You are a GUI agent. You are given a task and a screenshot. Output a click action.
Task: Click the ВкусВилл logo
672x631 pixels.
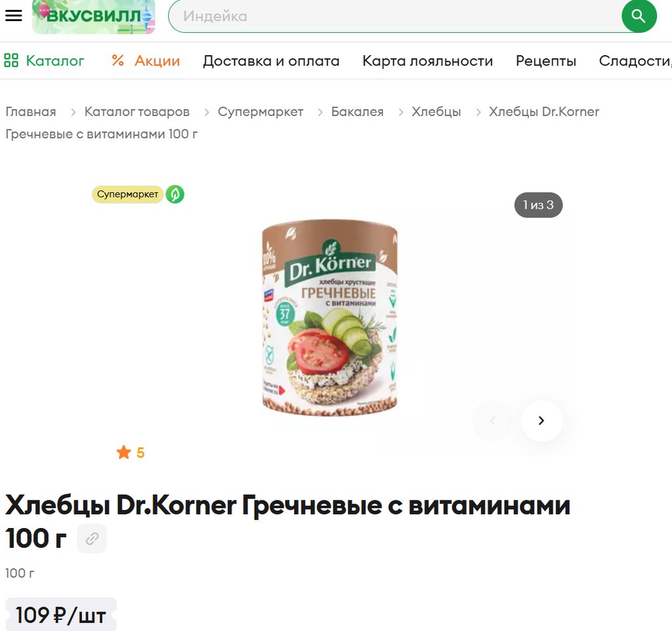click(x=93, y=16)
